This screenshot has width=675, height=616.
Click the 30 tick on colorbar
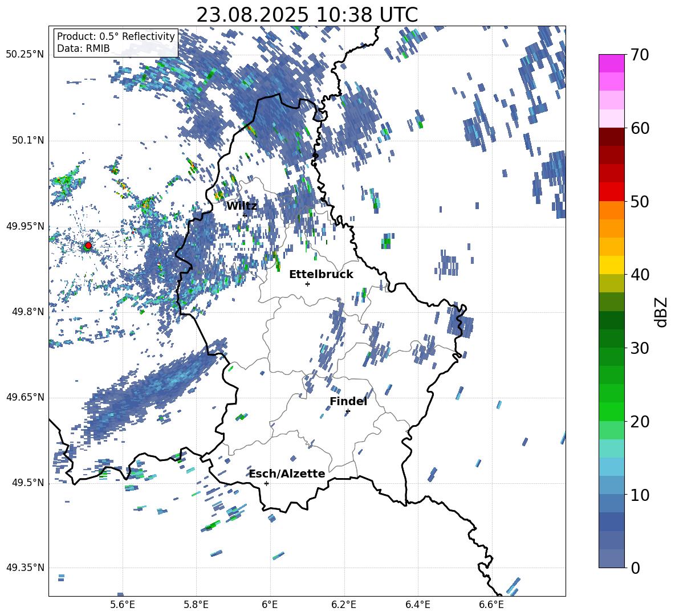(639, 348)
